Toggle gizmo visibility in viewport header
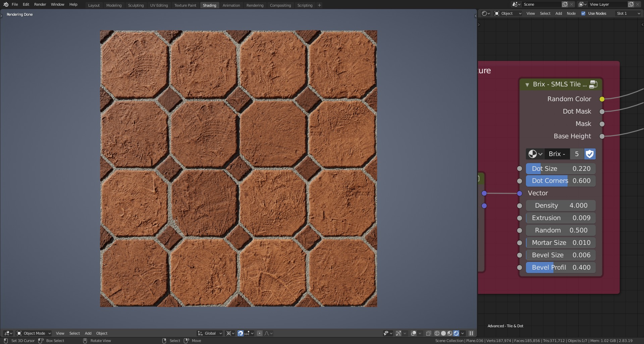644x344 pixels. (x=398, y=333)
